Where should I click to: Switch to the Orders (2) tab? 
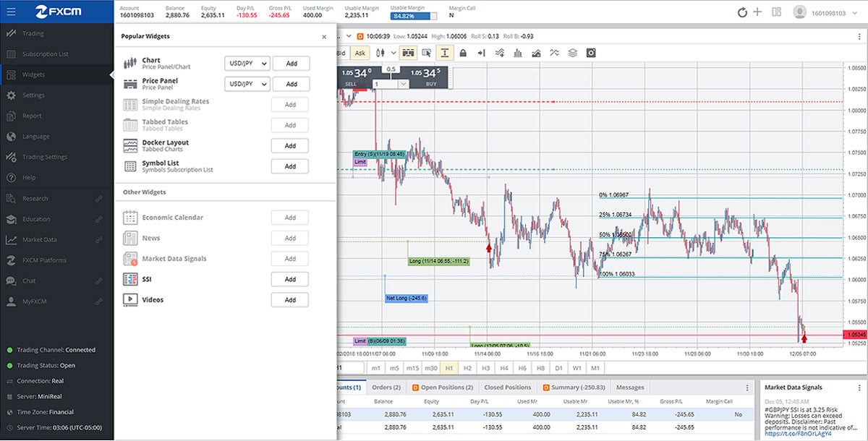tap(386, 388)
